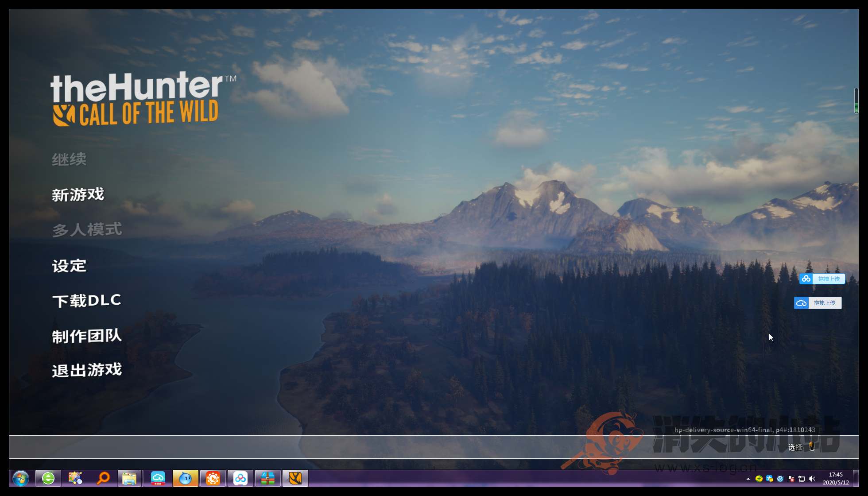Open the network connection tray icon
The image size is (868, 496).
click(802, 479)
